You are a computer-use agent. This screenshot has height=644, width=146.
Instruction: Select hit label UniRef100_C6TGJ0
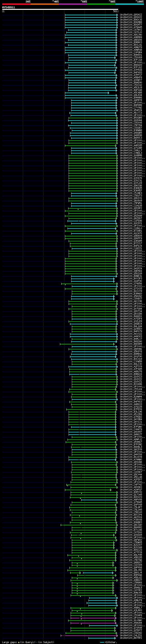[131, 32]
